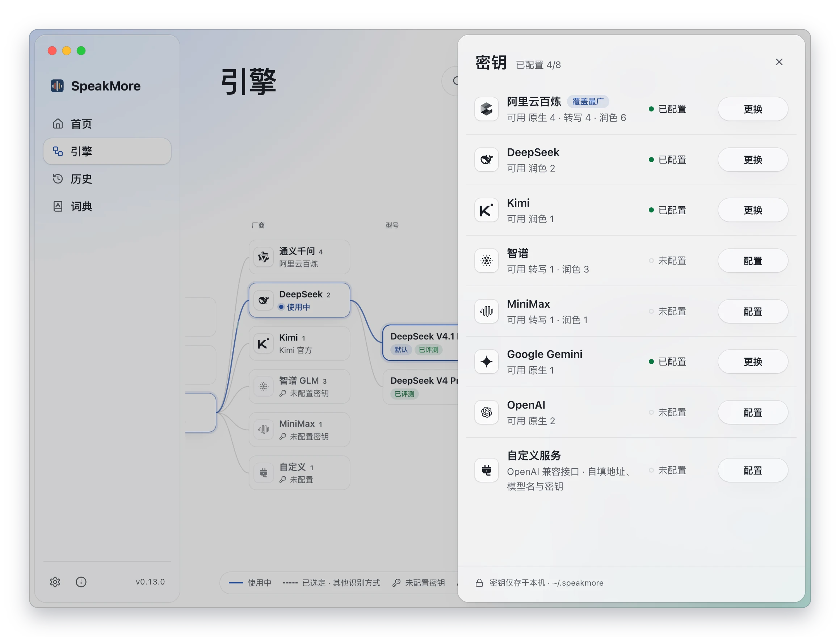Click the 通义千问 icon in vendor graph

264,257
